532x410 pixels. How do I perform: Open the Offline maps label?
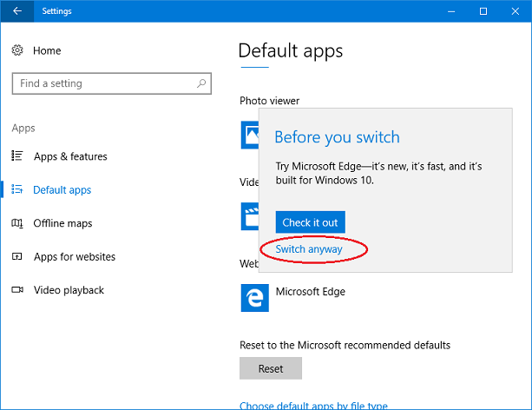62,223
